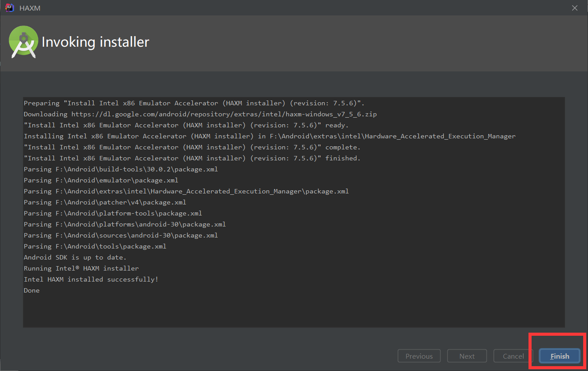
Task: Click the 'Parsing F:\Android\patcher\v4' line
Action: click(x=105, y=202)
